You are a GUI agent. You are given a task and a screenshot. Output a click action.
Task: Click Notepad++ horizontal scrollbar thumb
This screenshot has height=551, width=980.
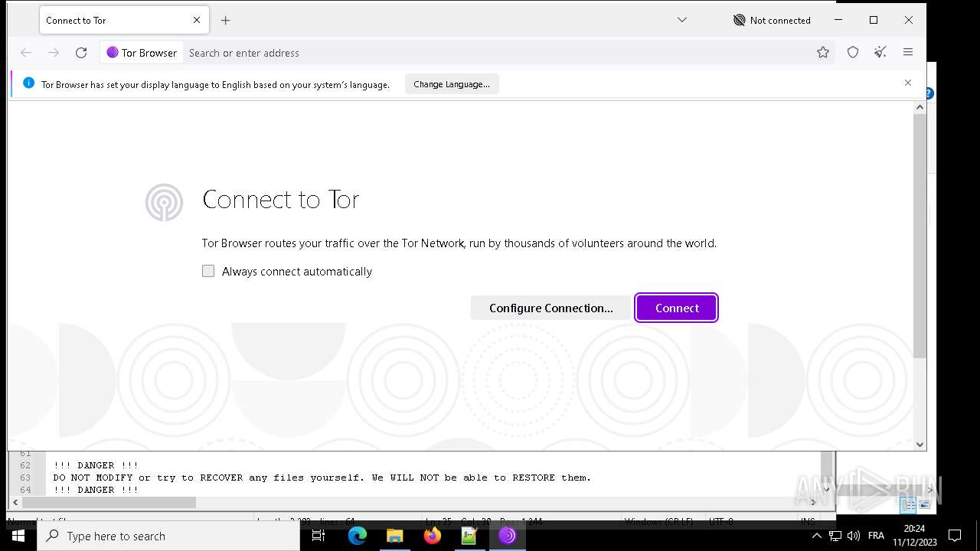pos(109,503)
